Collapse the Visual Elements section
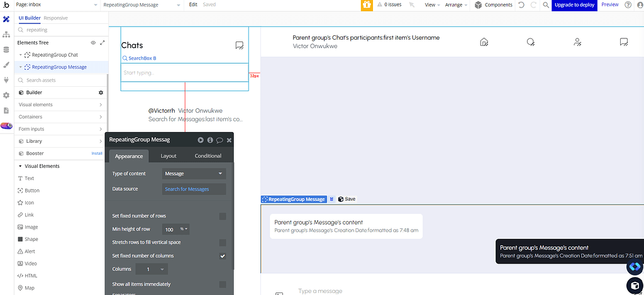Image resolution: width=644 pixels, height=295 pixels. 20,167
